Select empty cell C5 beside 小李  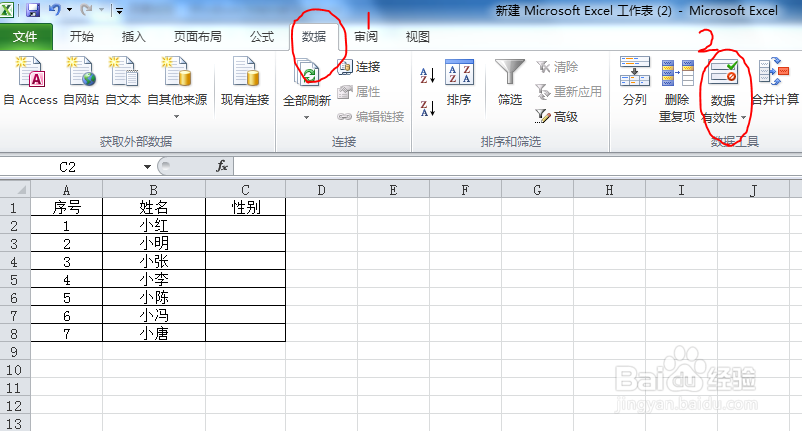tap(246, 279)
